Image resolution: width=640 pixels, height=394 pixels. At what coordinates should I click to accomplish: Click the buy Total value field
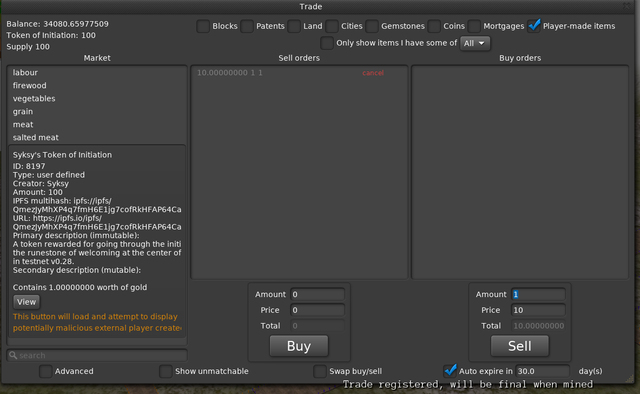318,326
